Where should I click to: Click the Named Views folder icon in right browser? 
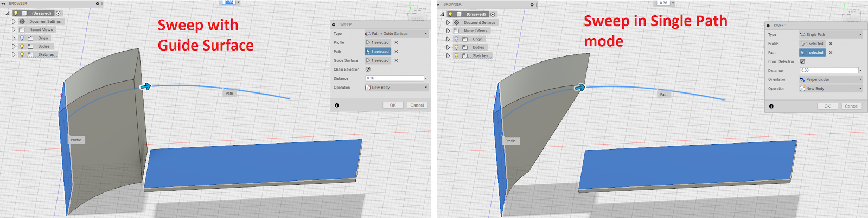click(456, 31)
